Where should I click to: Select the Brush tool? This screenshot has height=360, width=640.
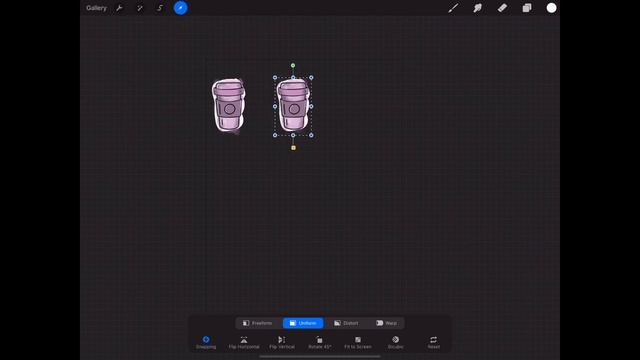[x=453, y=8]
